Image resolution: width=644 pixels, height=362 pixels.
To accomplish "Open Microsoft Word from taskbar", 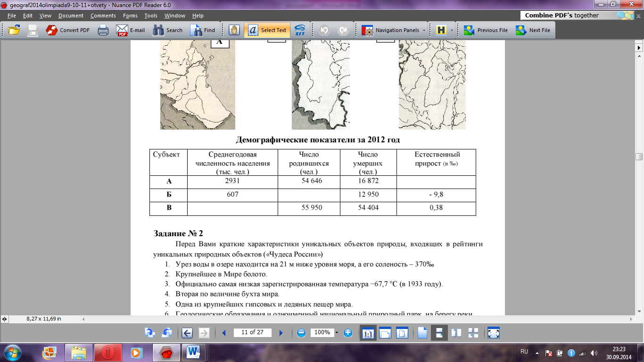I will (194, 353).
